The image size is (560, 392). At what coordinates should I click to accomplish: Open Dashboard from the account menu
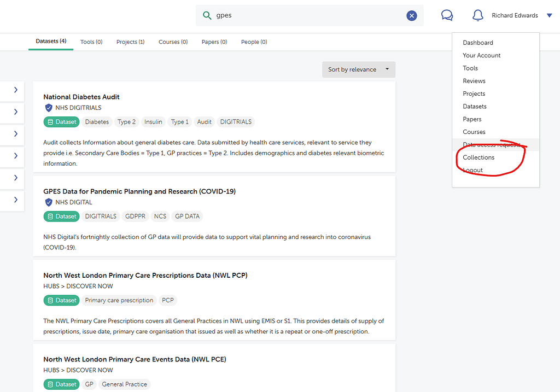[x=478, y=42]
